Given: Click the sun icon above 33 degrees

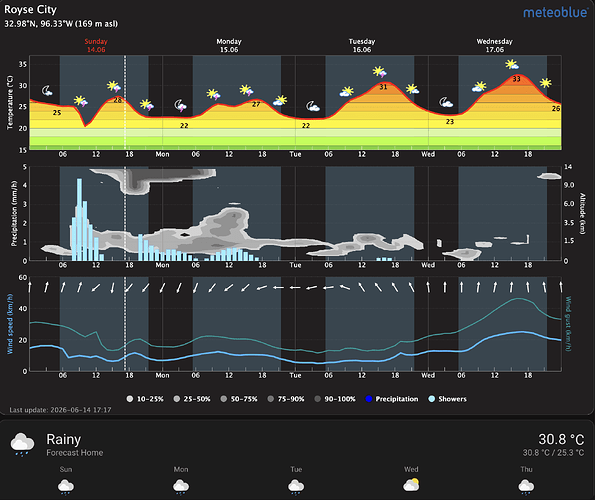Looking at the screenshot, I should 512,64.
